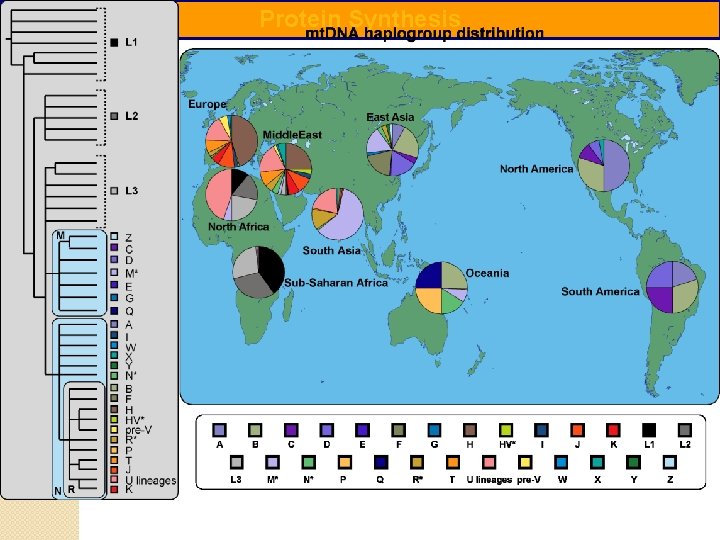Select the C swatch in the bottom legend
The height and width of the screenshot is (540, 720).
[x=291, y=430]
